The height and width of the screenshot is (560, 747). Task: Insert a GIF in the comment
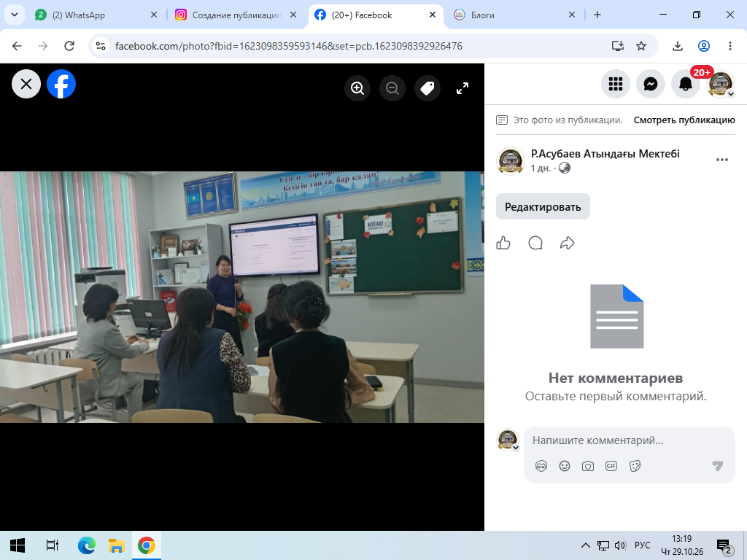[x=611, y=466]
